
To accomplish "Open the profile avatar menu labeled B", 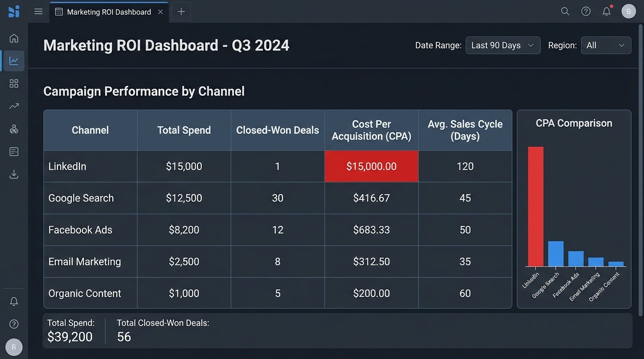I will click(x=629, y=11).
